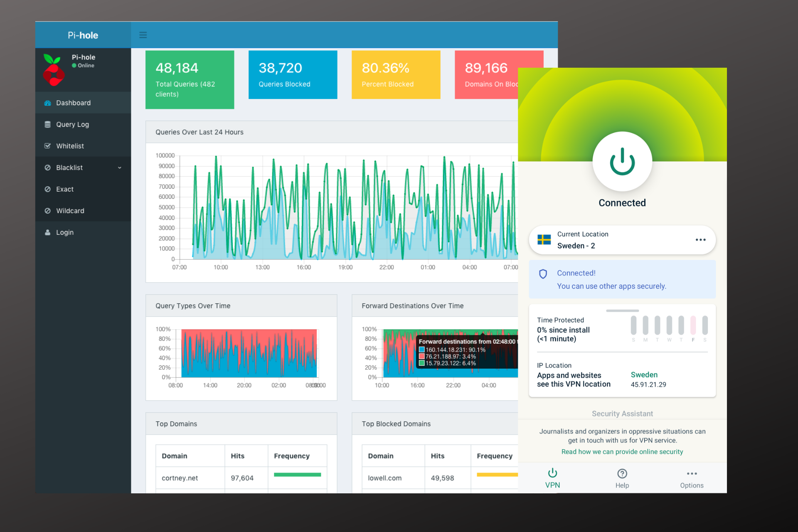The image size is (798, 532).
Task: Open the Wildcard blacklist page
Action: pyautogui.click(x=83, y=211)
